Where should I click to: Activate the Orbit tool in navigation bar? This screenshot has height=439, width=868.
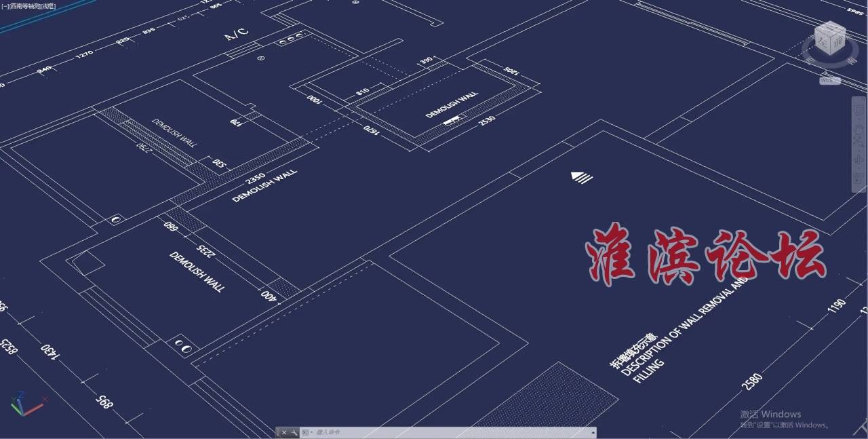859,161
